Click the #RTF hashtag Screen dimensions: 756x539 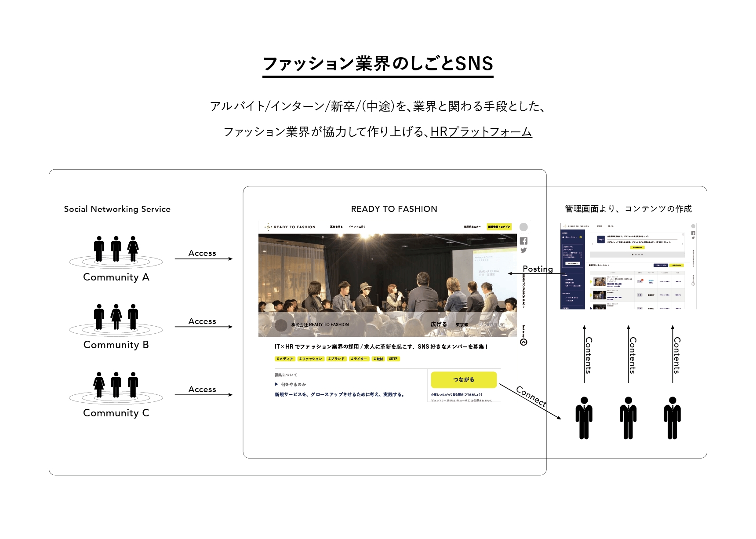tap(393, 359)
